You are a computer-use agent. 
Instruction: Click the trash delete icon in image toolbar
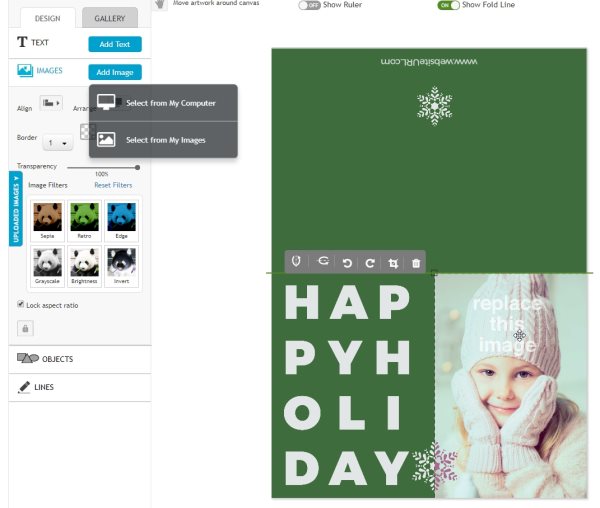pos(416,263)
